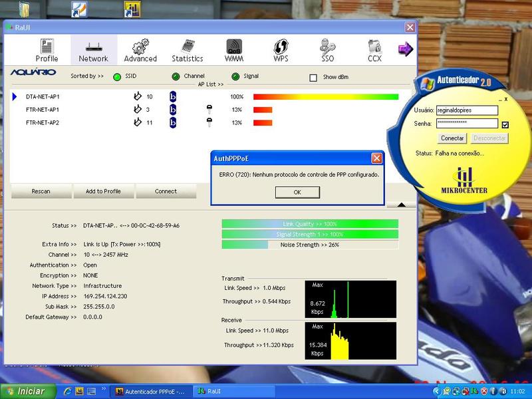Sort AP list by SSID
Viewport: 532px width, 399px height.
coord(117,76)
